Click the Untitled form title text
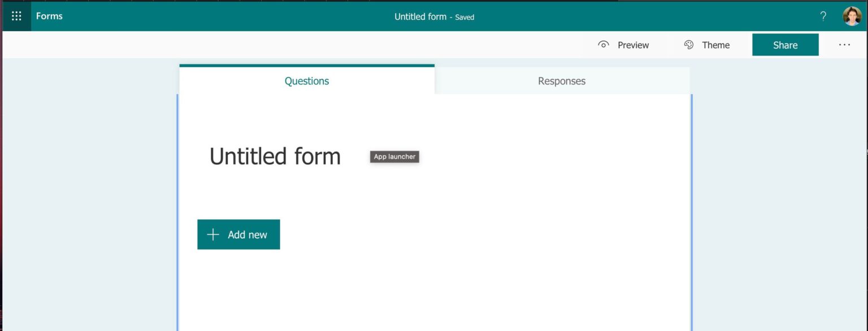Screen dimensions: 868x331 tap(275, 156)
